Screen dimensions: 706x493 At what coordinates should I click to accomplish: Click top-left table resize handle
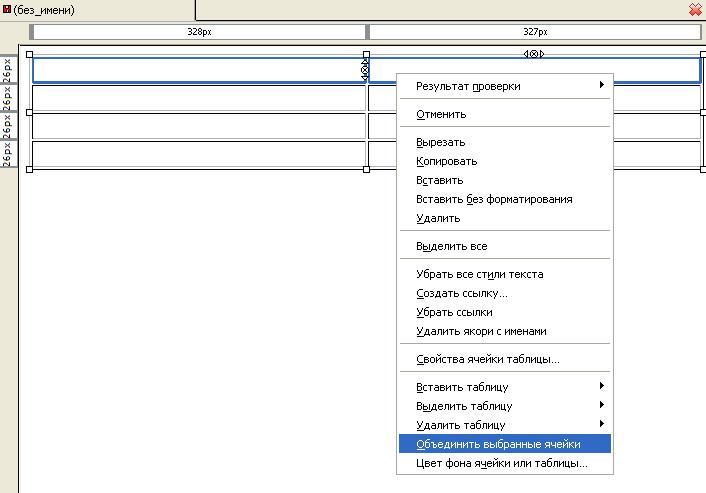coord(30,54)
